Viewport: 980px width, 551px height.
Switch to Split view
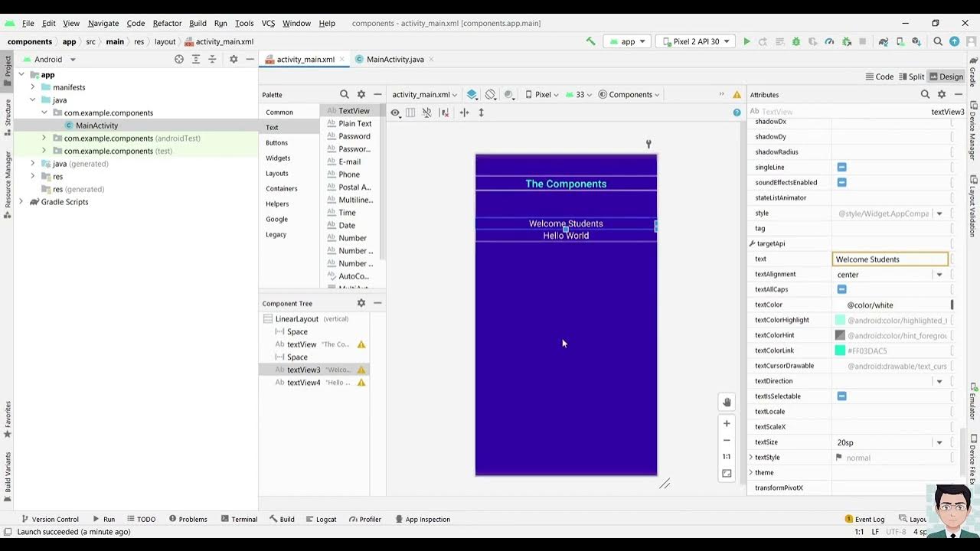point(911,77)
